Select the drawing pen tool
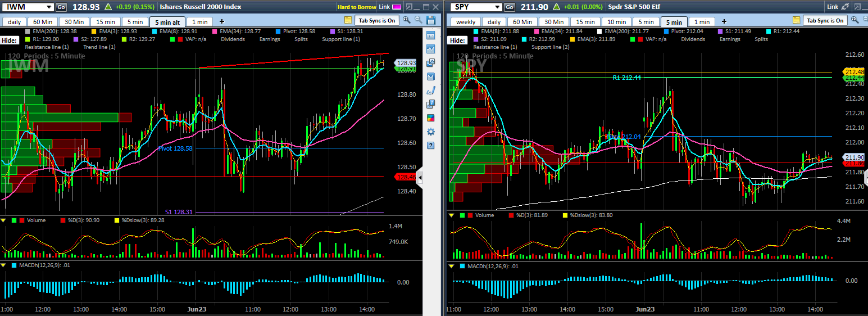Image resolution: width=868 pixels, height=316 pixels. pos(431,90)
